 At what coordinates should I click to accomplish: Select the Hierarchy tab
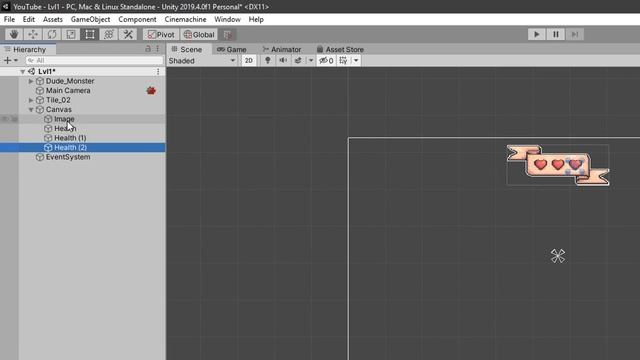pos(29,49)
